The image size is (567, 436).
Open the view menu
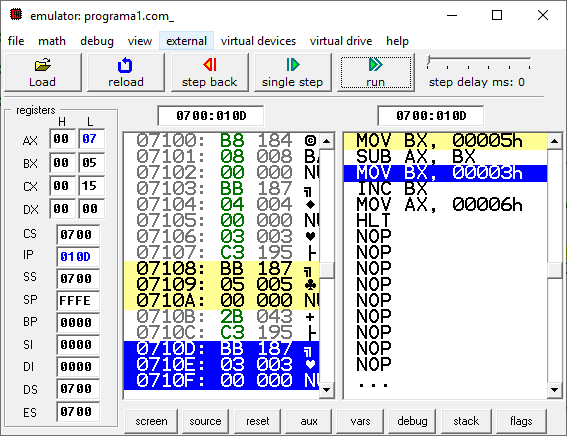pyautogui.click(x=140, y=41)
